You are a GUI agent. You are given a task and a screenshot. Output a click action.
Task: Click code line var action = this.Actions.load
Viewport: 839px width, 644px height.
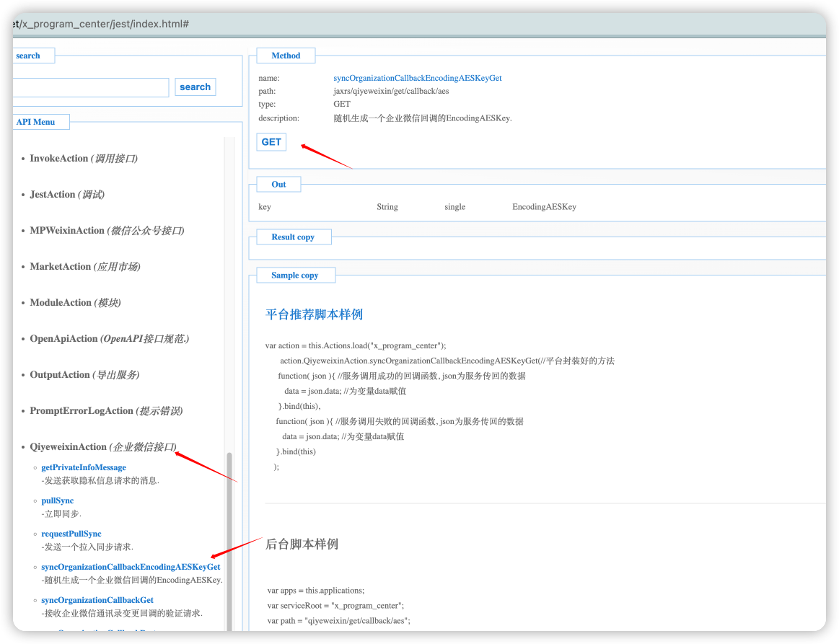click(x=355, y=345)
